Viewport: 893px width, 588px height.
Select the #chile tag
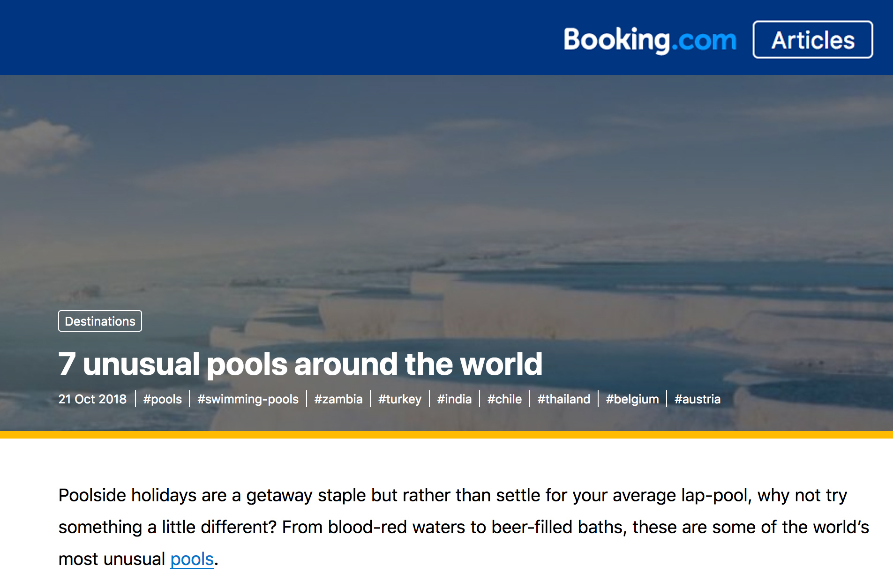tap(504, 399)
